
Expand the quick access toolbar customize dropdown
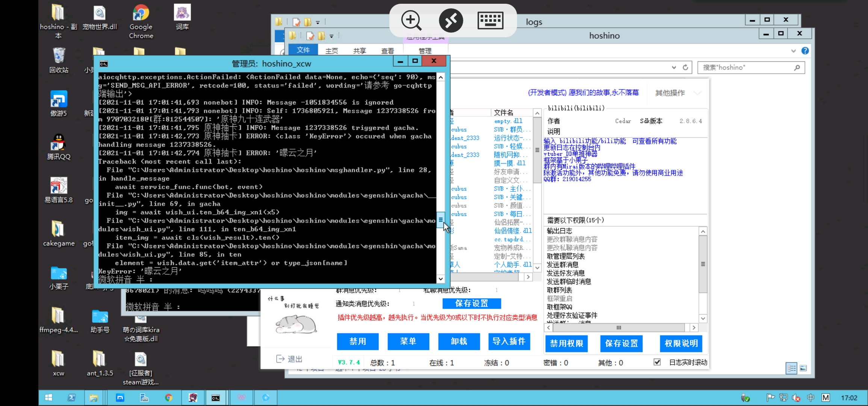tap(332, 36)
